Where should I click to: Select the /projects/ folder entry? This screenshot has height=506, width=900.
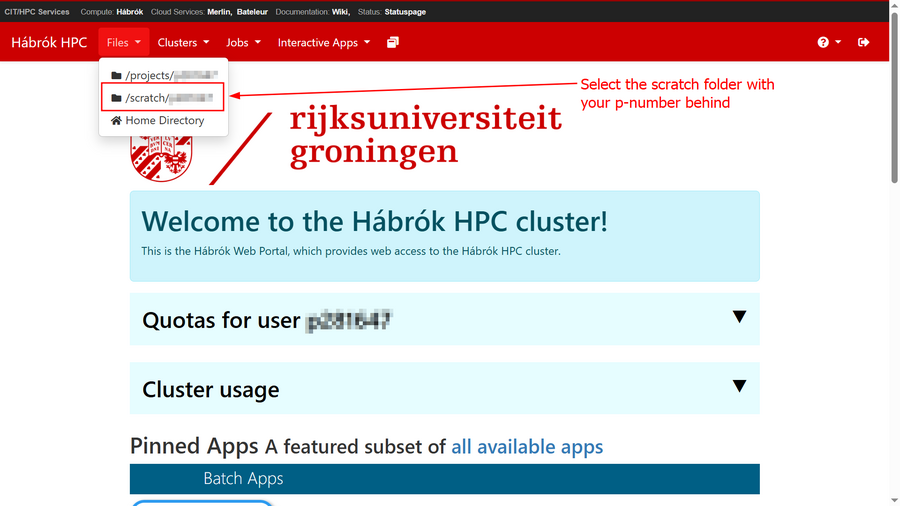(164, 75)
